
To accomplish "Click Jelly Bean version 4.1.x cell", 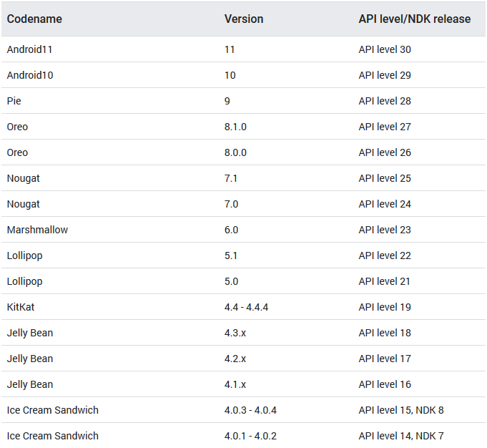I will (x=235, y=384).
